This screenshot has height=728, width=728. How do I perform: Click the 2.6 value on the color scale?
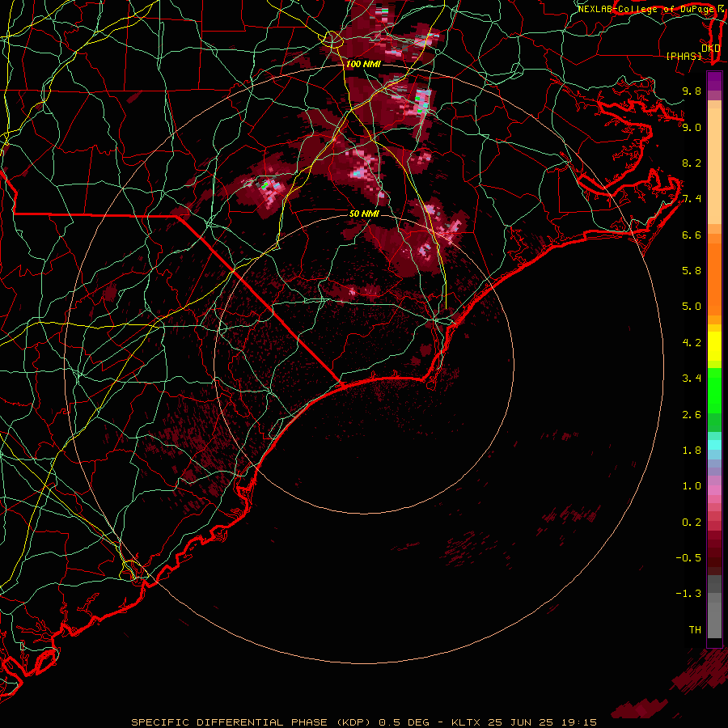pos(692,415)
